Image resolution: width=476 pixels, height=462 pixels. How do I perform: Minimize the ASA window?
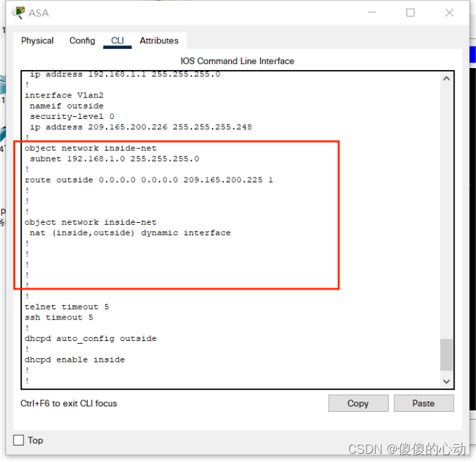click(372, 12)
